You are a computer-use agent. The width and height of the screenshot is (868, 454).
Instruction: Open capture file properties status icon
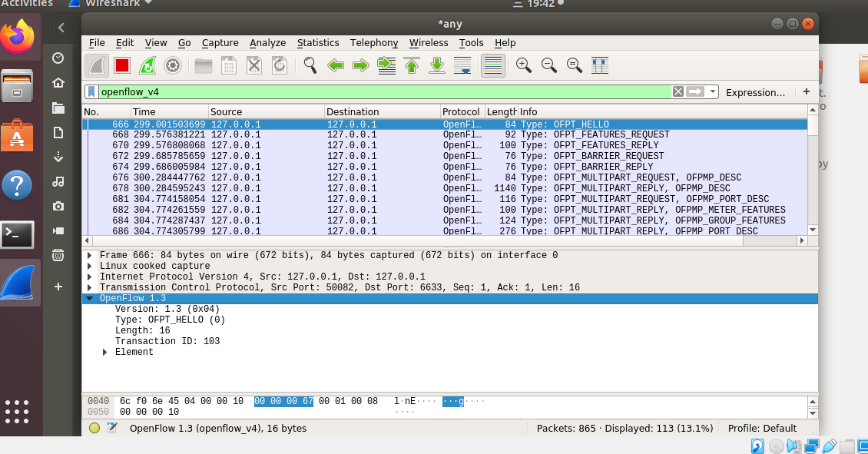[x=112, y=428]
